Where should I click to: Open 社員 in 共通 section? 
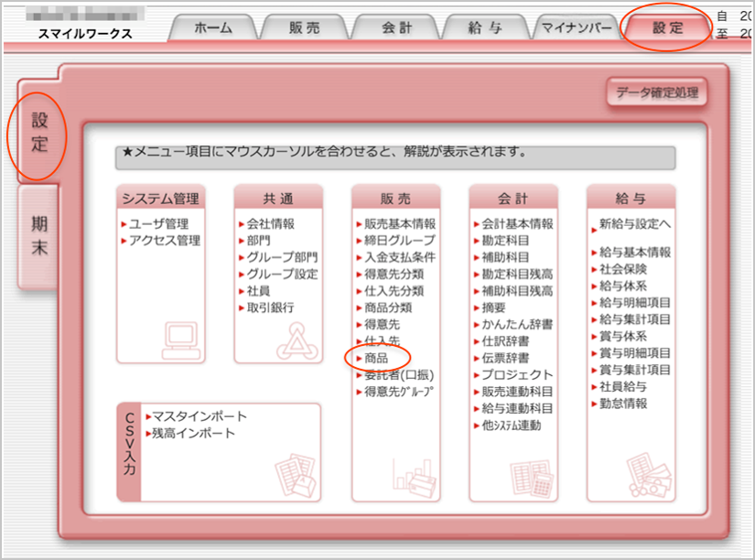[x=259, y=291]
